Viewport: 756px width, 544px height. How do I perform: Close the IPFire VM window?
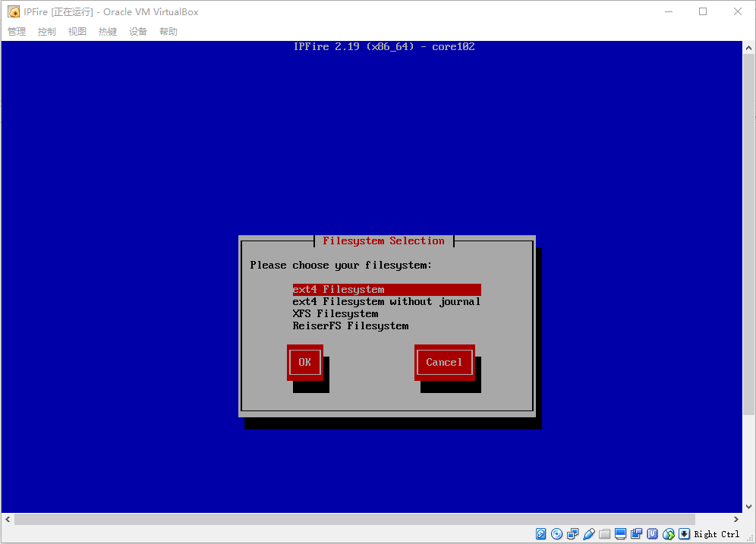[x=738, y=11]
